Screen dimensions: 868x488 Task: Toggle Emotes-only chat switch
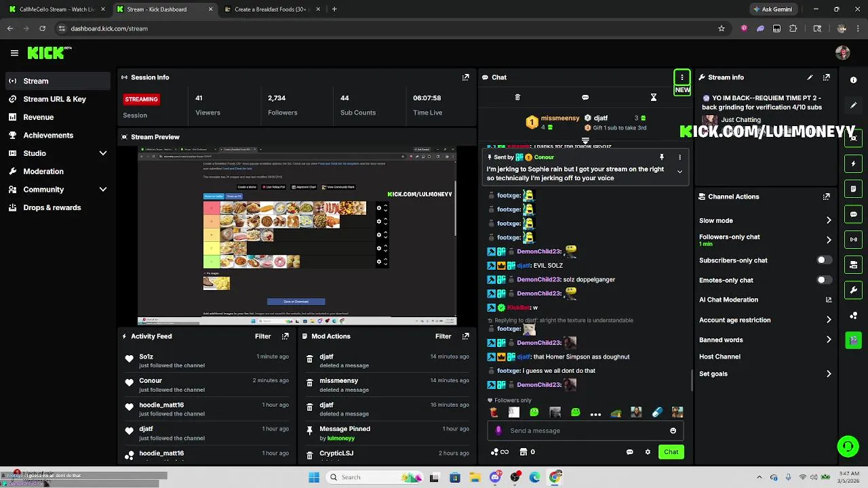[x=824, y=280]
